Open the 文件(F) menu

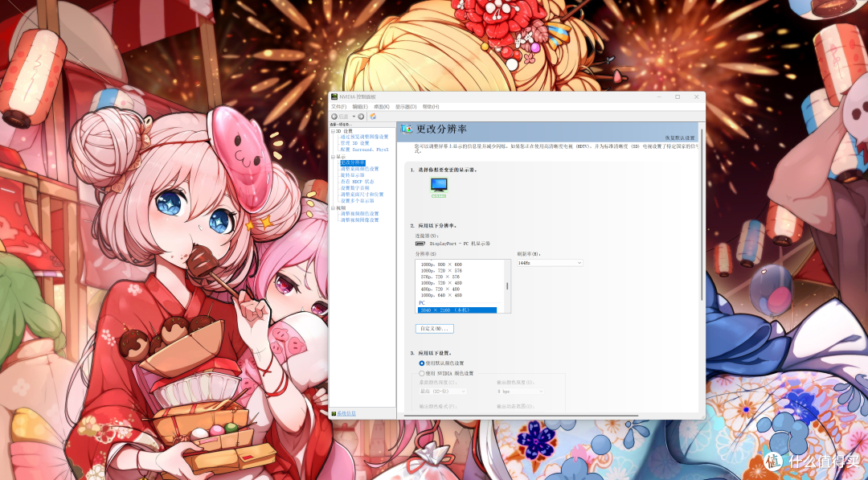[x=339, y=107]
